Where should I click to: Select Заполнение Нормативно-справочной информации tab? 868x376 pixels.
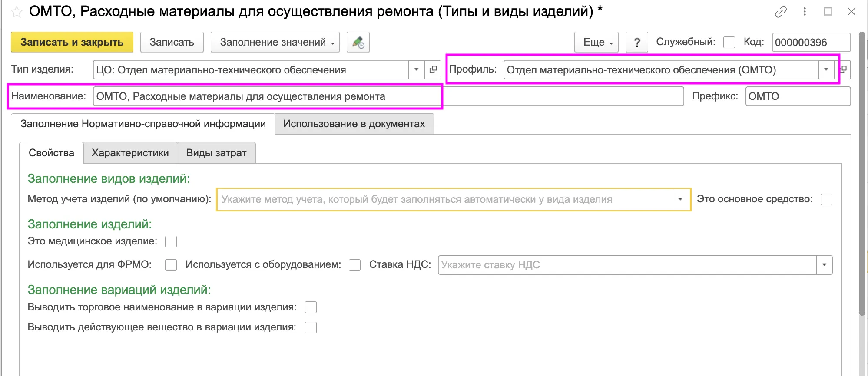[143, 124]
